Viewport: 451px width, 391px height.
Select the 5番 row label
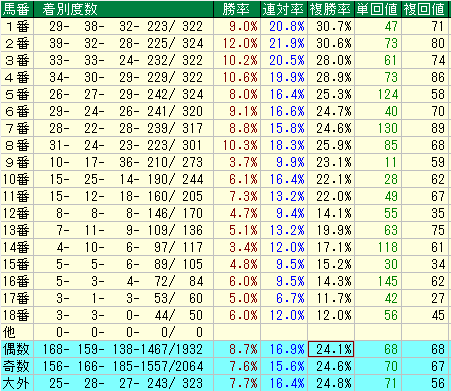coord(17,94)
